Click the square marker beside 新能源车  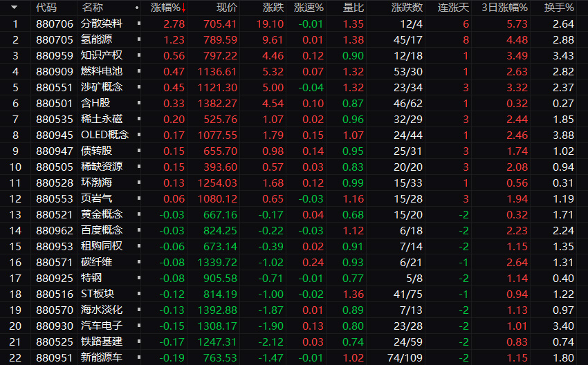139,357
